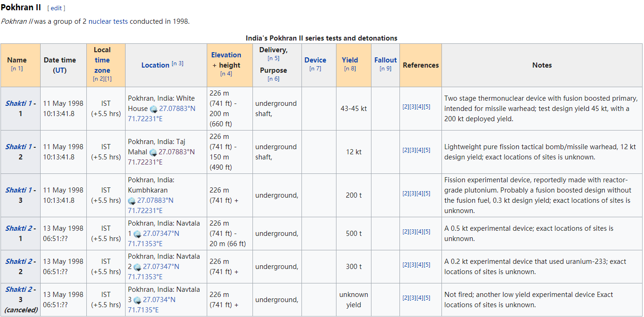Sort table by Yield column header
The height and width of the screenshot is (317, 644).
(x=350, y=60)
